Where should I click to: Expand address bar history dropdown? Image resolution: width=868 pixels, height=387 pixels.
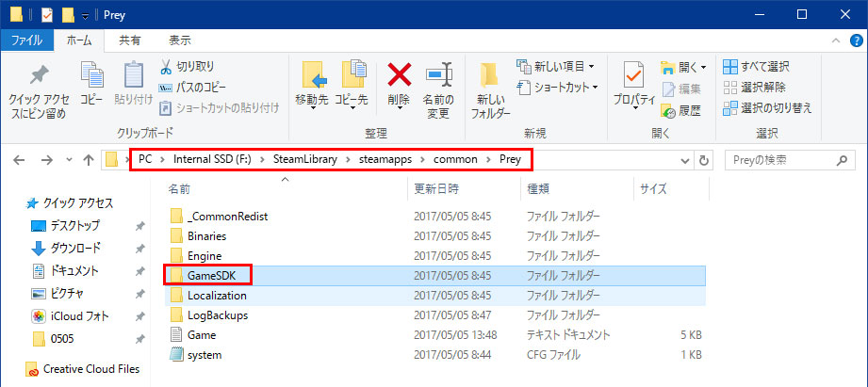(685, 161)
